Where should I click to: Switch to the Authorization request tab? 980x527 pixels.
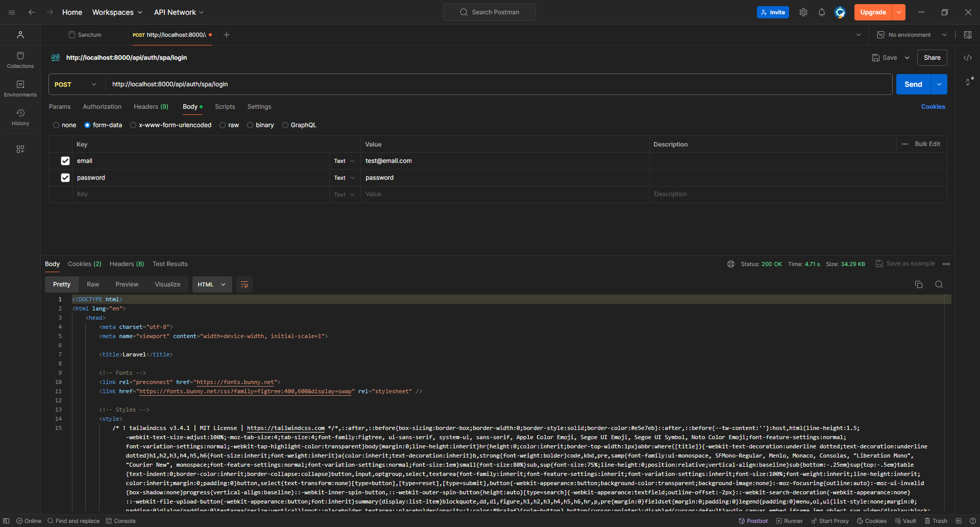pos(102,107)
